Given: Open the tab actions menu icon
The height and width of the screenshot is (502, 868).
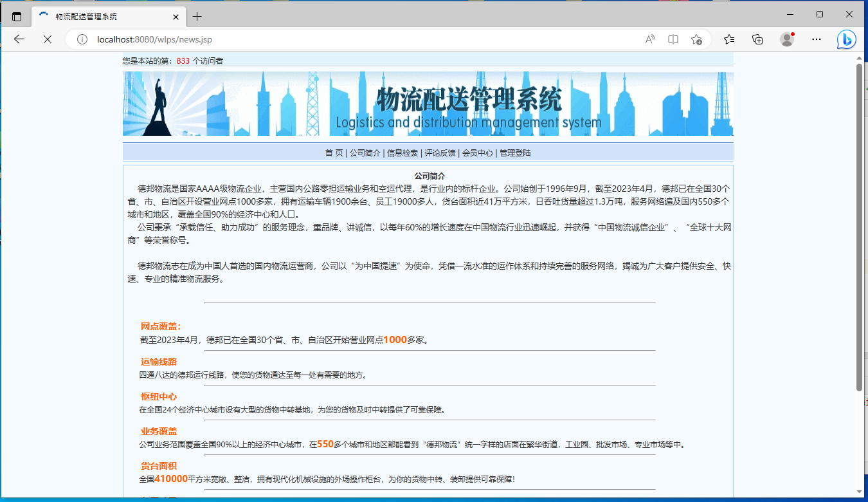Looking at the screenshot, I should tap(17, 17).
